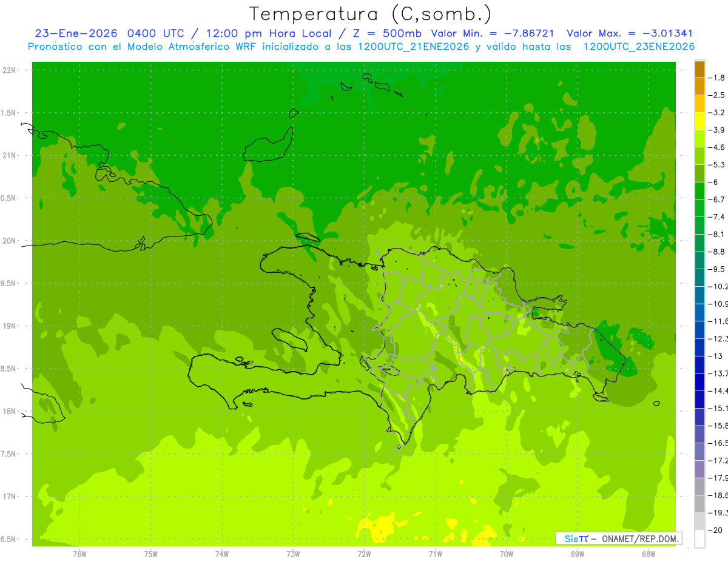Click the '70W' longitude label
Image resolution: width=728 pixels, height=562 pixels.
tap(506, 554)
